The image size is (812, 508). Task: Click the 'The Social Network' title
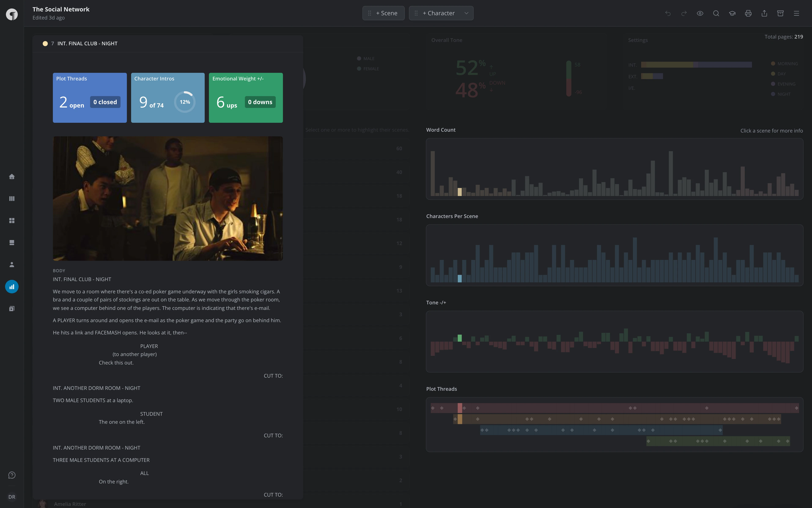click(x=61, y=9)
